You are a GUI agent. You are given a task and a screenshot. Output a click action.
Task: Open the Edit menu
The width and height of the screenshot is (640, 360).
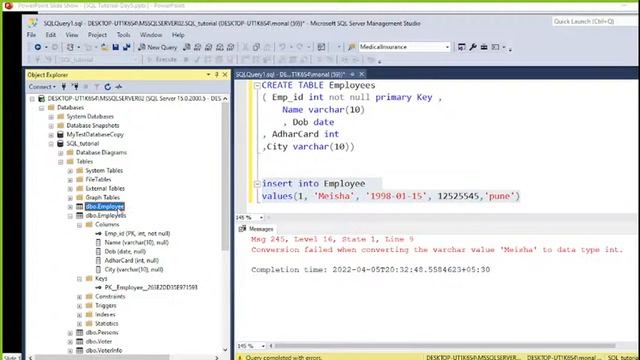(51, 35)
